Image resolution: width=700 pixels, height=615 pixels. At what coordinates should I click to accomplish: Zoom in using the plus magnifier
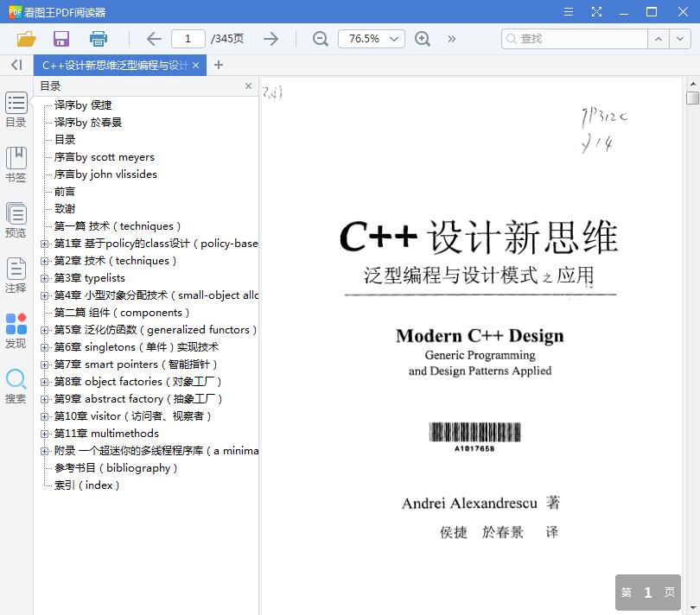click(x=423, y=39)
